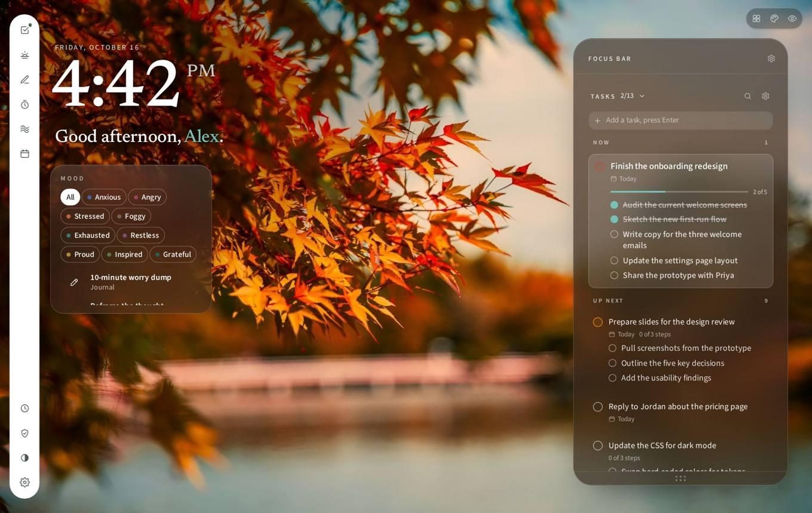Open the Tasks section settings gear
This screenshot has height=513, width=812.
(x=765, y=96)
